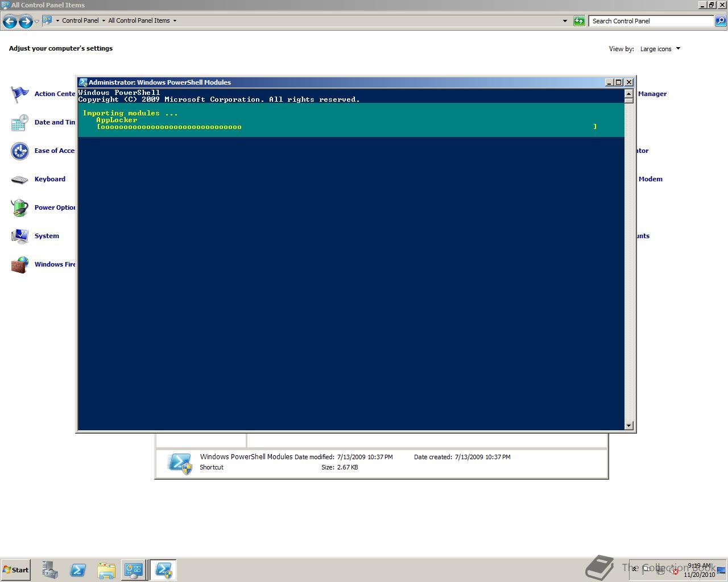Image resolution: width=728 pixels, height=582 pixels.
Task: Click the PowerShell scrollbar up arrow
Action: [629, 94]
